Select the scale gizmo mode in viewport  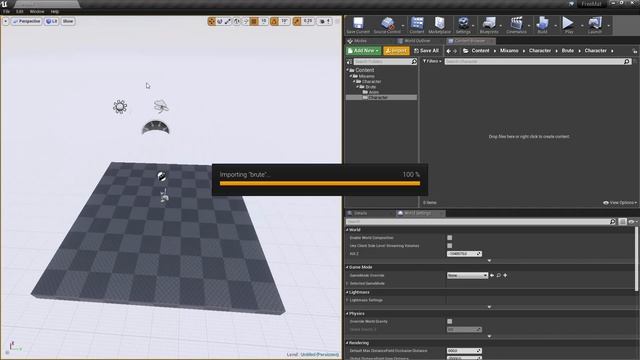[228, 21]
